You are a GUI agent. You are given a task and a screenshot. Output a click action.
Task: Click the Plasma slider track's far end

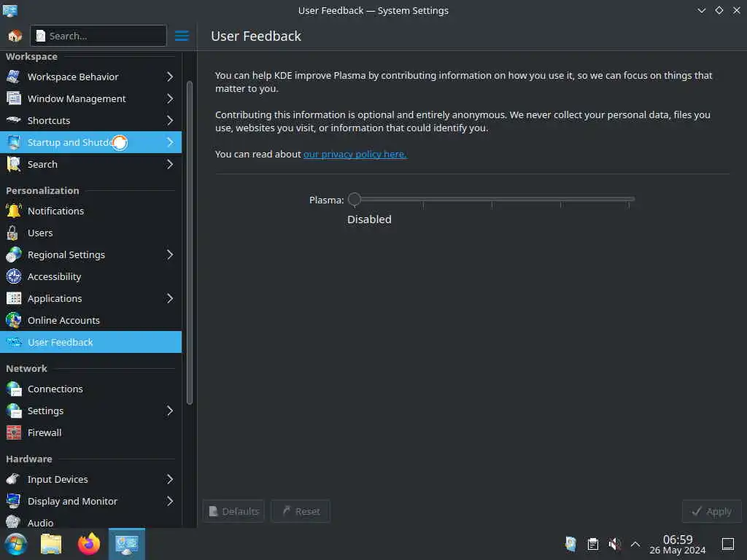[629, 199]
